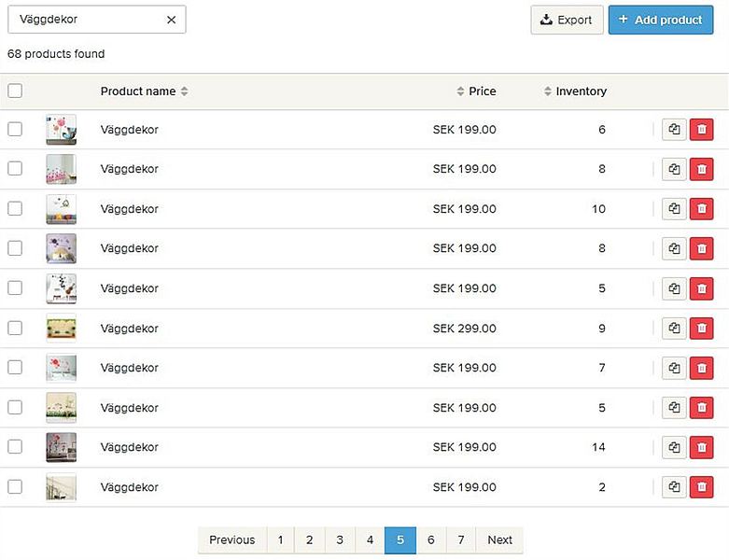Duplicate the product with inventory 14
Image resolution: width=729 pixels, height=560 pixels.
pyautogui.click(x=674, y=448)
